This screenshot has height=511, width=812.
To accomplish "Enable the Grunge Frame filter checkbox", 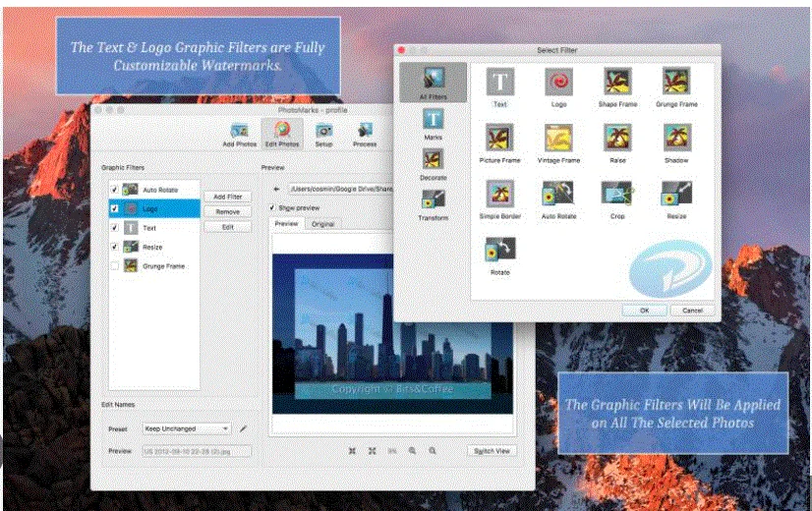I will click(x=114, y=266).
